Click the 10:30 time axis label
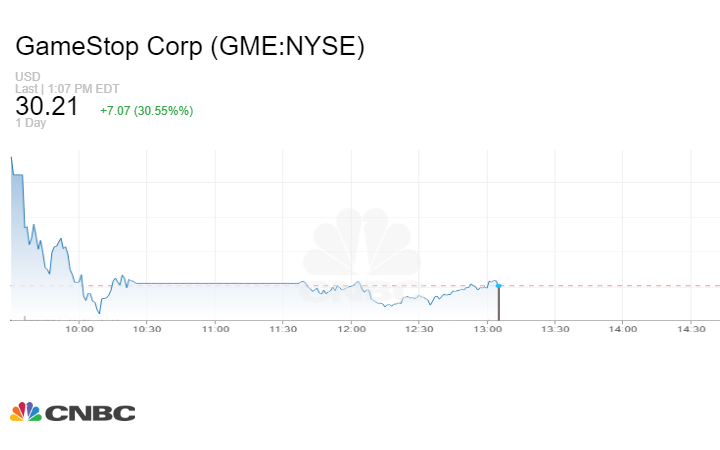The width and height of the screenshot is (720, 450). [147, 328]
